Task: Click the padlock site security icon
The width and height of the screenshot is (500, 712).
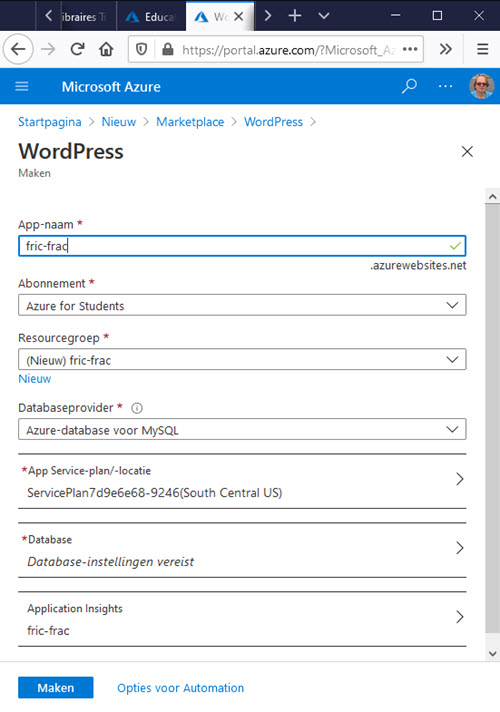Action: point(168,49)
